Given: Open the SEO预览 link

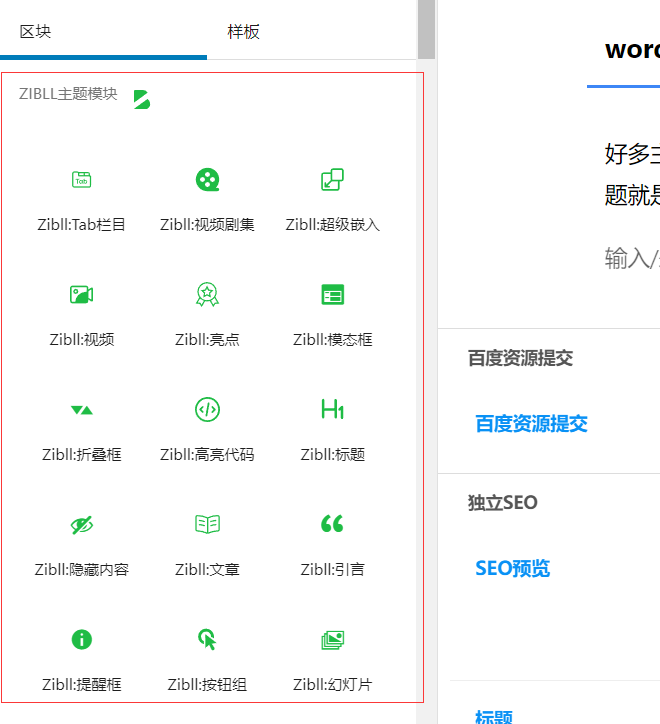Looking at the screenshot, I should pos(512,569).
